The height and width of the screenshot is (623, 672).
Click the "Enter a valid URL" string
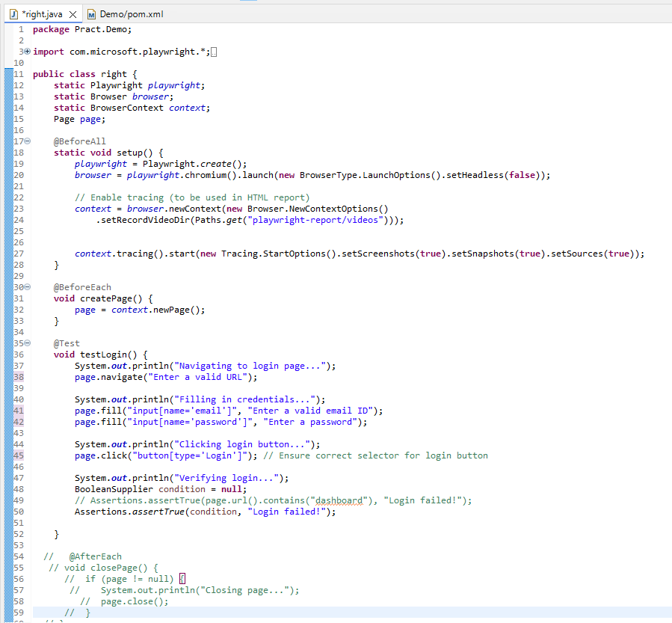pos(197,377)
